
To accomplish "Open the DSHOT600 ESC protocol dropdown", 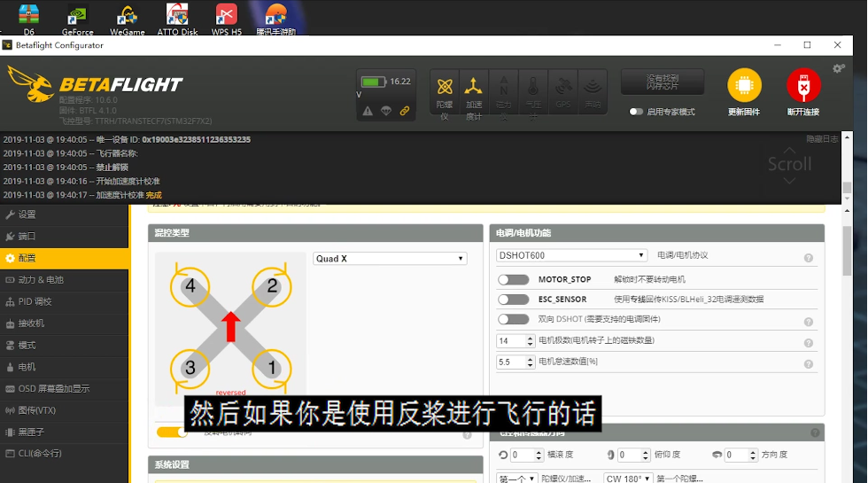I will [x=571, y=255].
